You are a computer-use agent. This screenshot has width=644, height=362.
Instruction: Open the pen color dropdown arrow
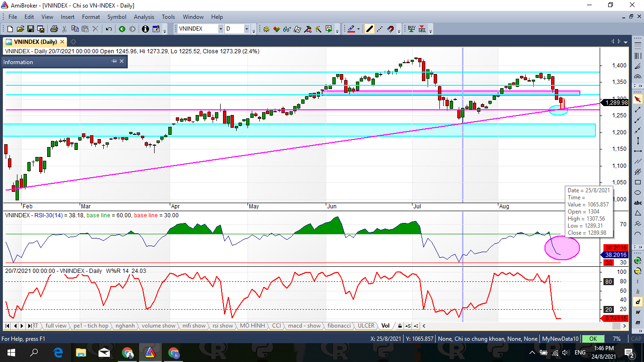(x=358, y=29)
